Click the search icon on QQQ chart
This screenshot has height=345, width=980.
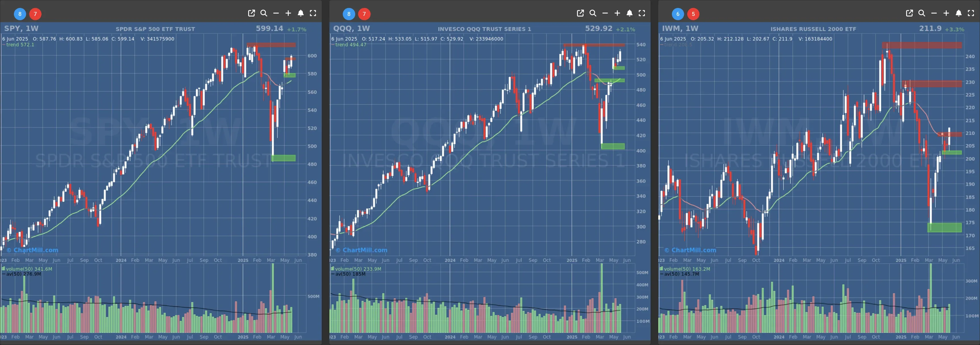[x=593, y=13]
